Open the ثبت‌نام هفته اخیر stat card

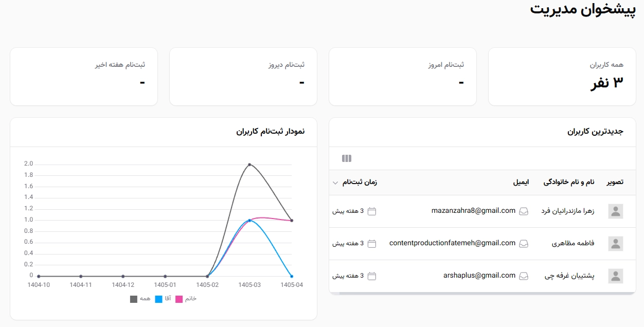(x=84, y=77)
